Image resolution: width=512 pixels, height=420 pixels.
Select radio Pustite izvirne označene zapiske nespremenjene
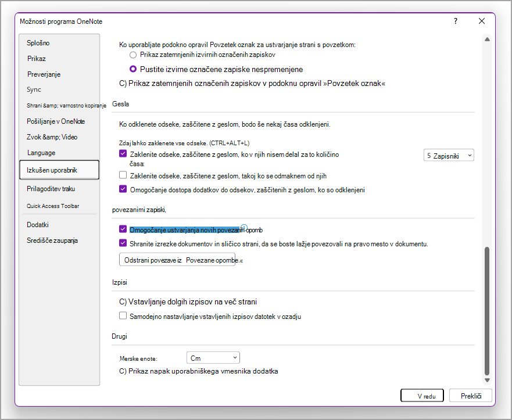[x=133, y=69]
